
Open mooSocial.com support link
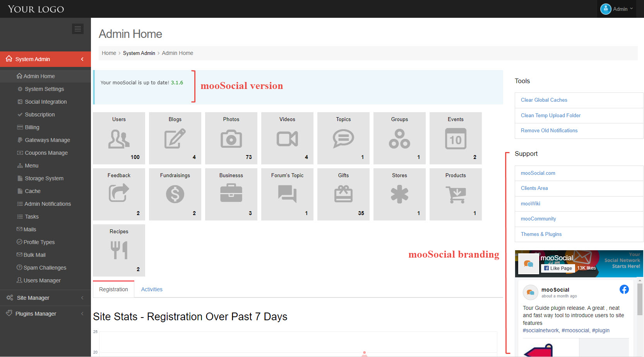[x=538, y=173]
